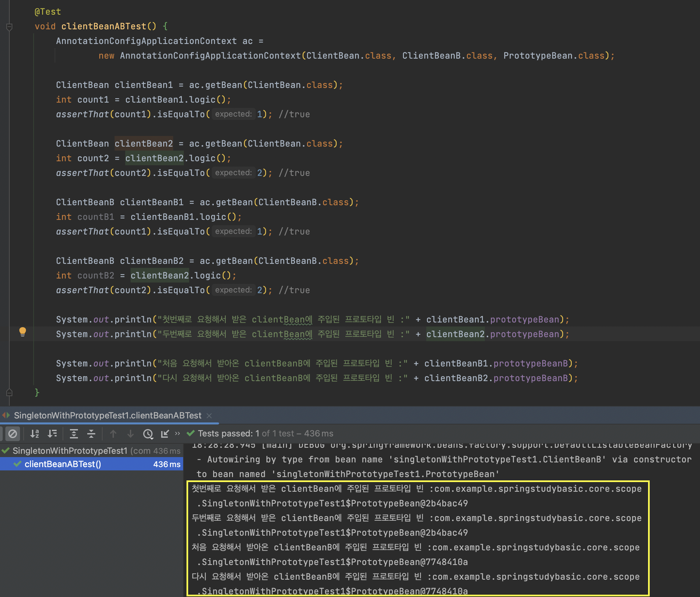Click fold end marker at closing brace
Screen dimensions: 700x597
click(x=9, y=392)
